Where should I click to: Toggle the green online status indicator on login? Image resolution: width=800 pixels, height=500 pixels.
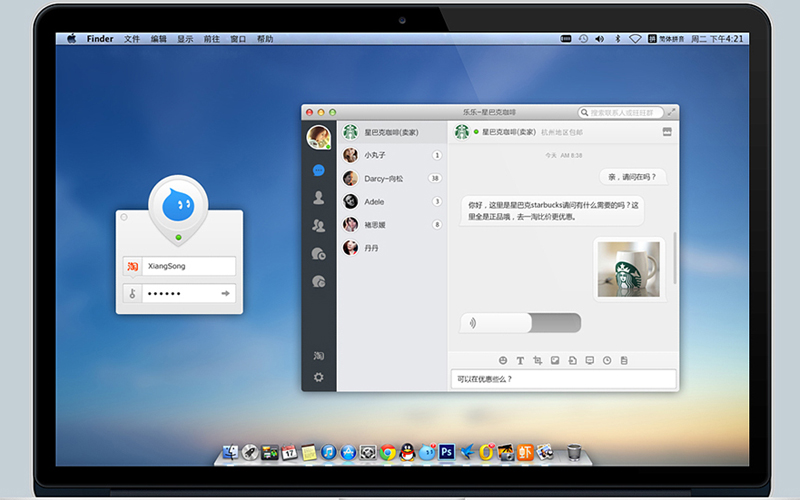[x=178, y=237]
